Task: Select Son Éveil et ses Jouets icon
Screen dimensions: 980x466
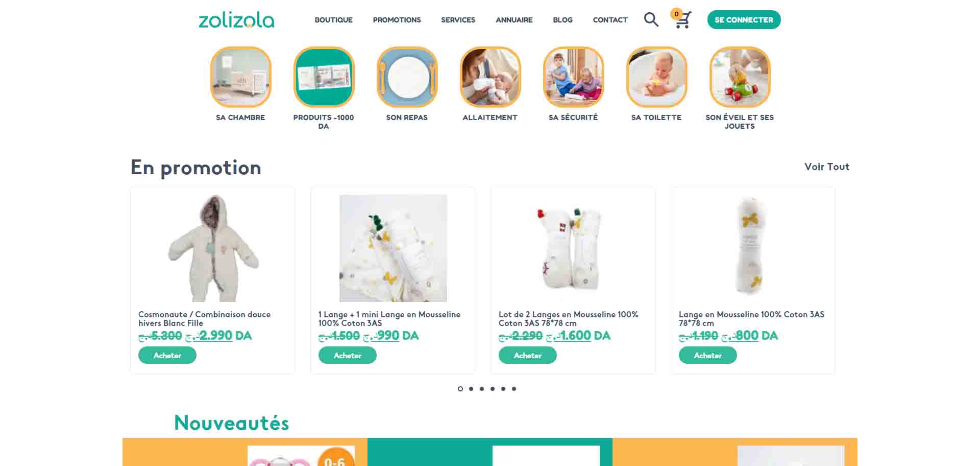Action: [740, 77]
